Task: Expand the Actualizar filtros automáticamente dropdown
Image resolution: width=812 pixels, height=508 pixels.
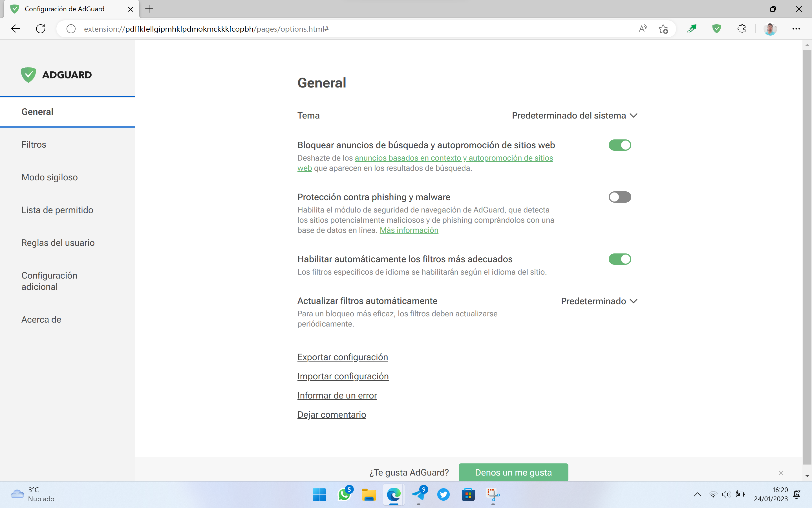Action: tap(599, 301)
